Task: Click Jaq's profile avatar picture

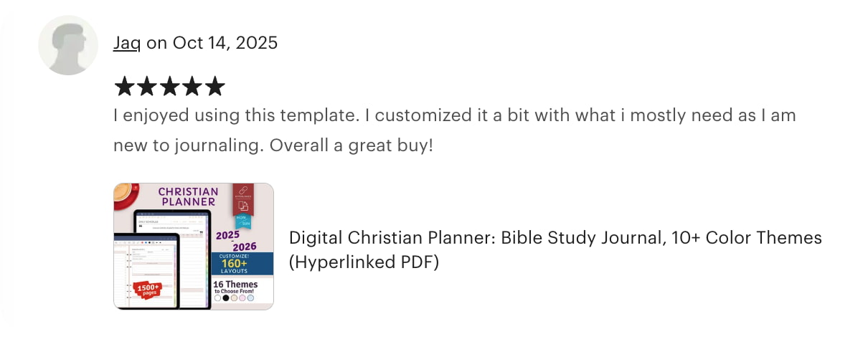Action: tap(67, 44)
